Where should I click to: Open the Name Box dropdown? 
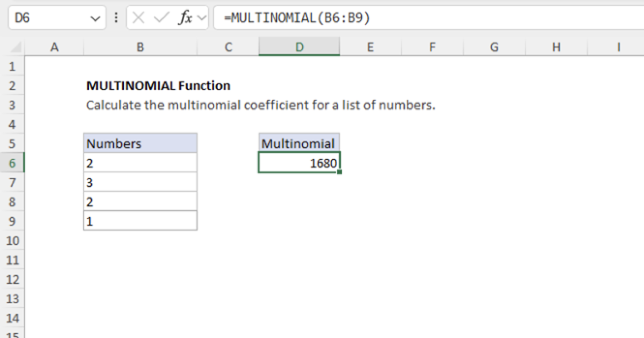pyautogui.click(x=96, y=18)
